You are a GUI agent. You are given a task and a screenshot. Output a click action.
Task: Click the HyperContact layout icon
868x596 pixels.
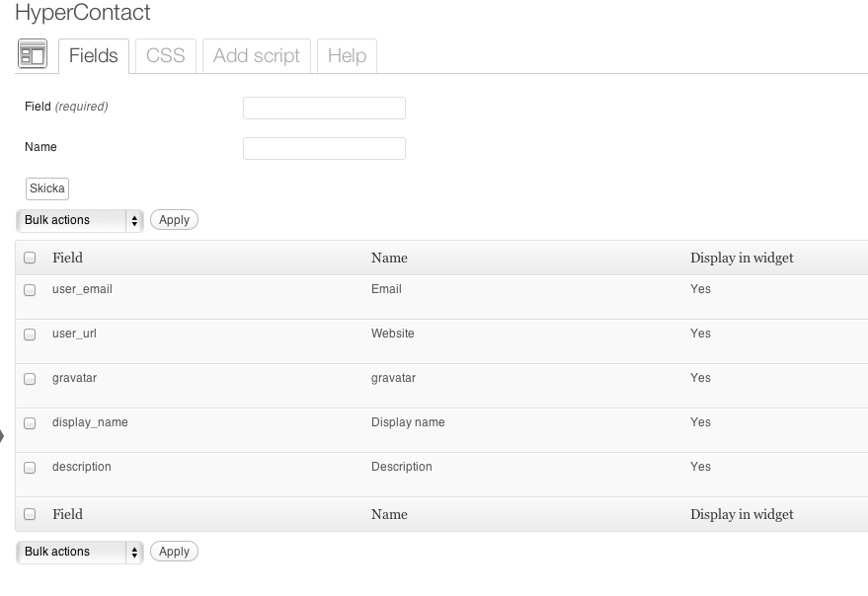coord(33,53)
